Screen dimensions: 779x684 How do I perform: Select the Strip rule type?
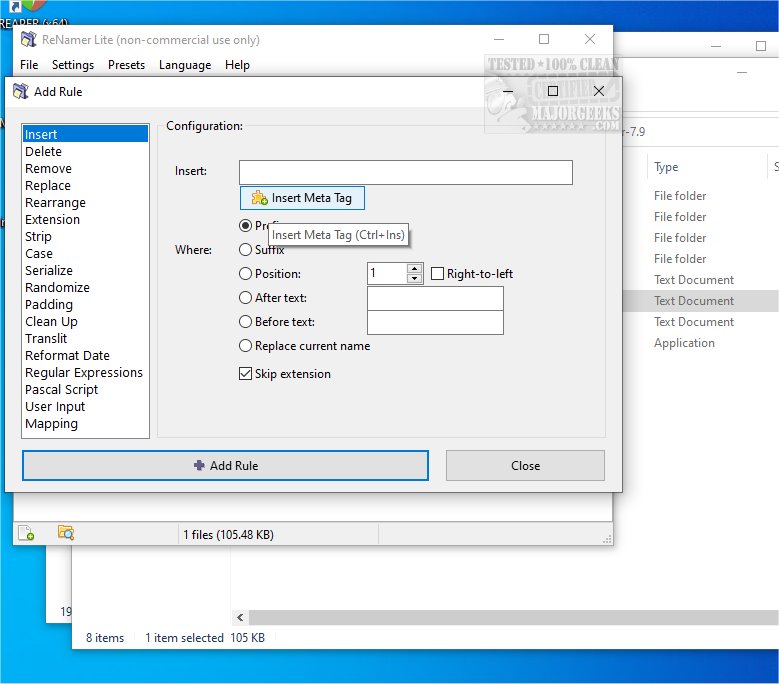85,236
